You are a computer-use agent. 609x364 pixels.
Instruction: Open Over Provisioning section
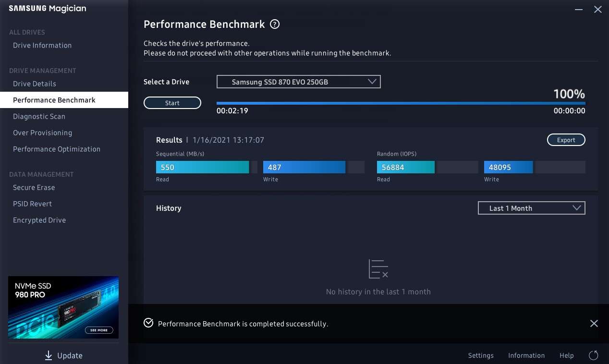coord(42,133)
